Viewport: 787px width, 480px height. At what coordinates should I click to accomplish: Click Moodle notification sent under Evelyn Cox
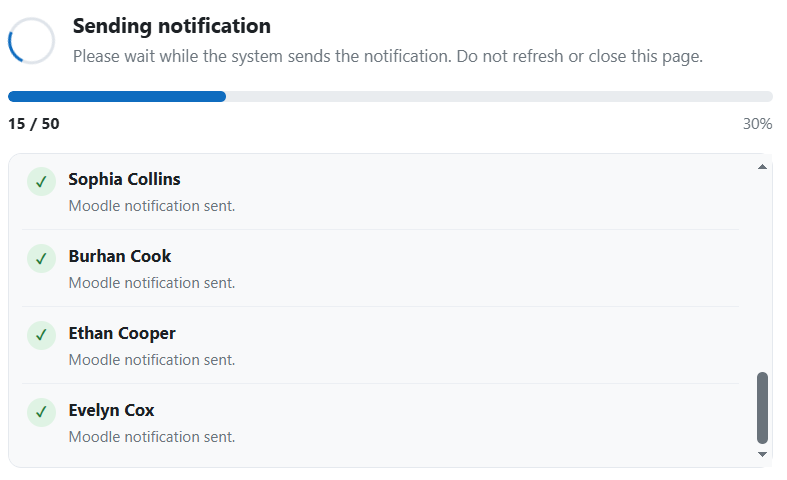coord(152,437)
